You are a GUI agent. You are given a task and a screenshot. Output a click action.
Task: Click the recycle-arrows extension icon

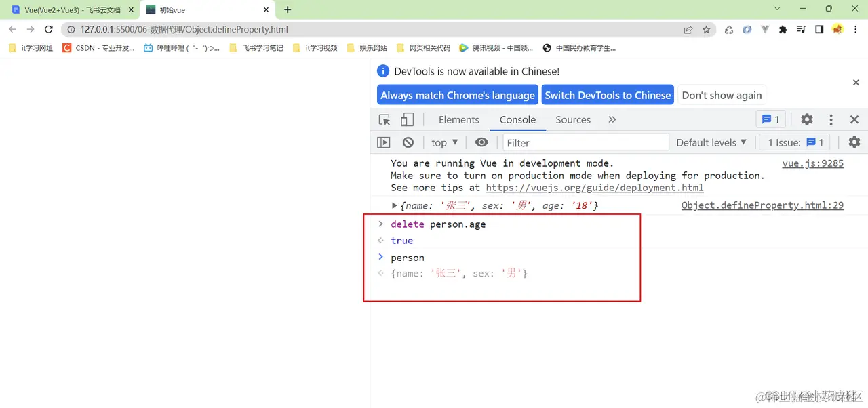[x=729, y=29]
